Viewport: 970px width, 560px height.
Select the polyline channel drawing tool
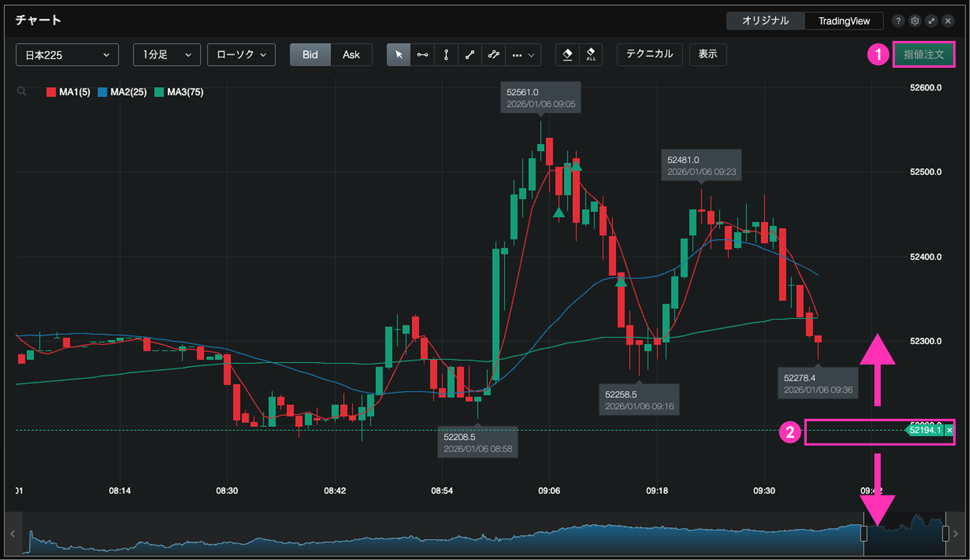point(493,55)
